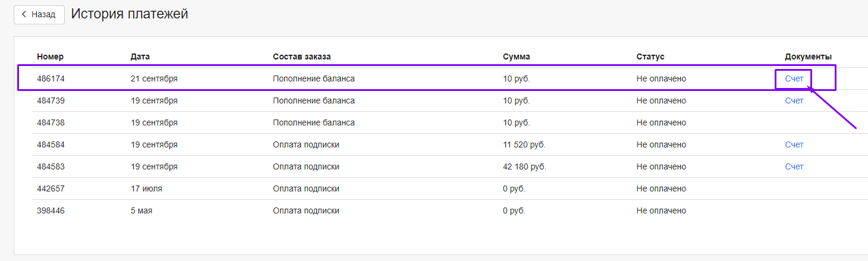Select order number 486174
868x261 pixels.
[x=51, y=78]
